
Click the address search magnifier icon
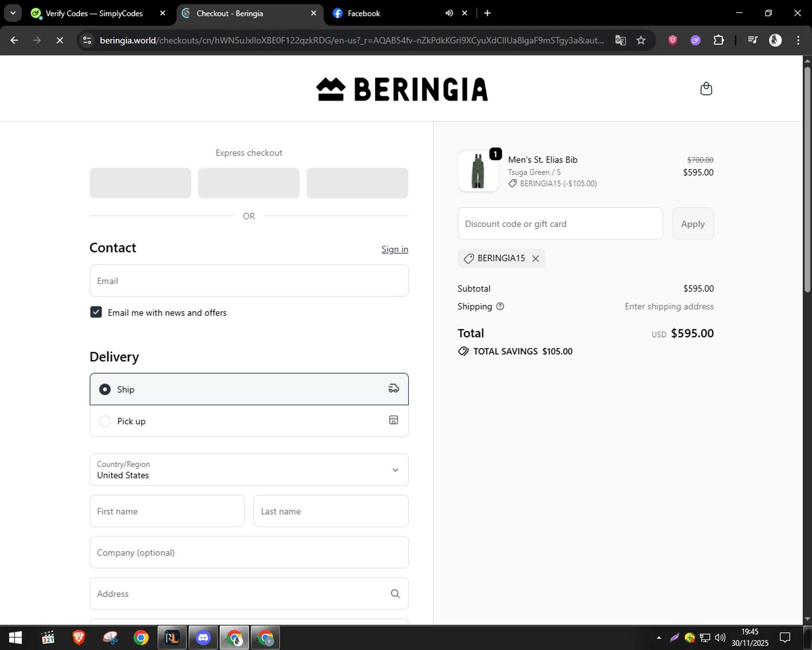pos(395,594)
